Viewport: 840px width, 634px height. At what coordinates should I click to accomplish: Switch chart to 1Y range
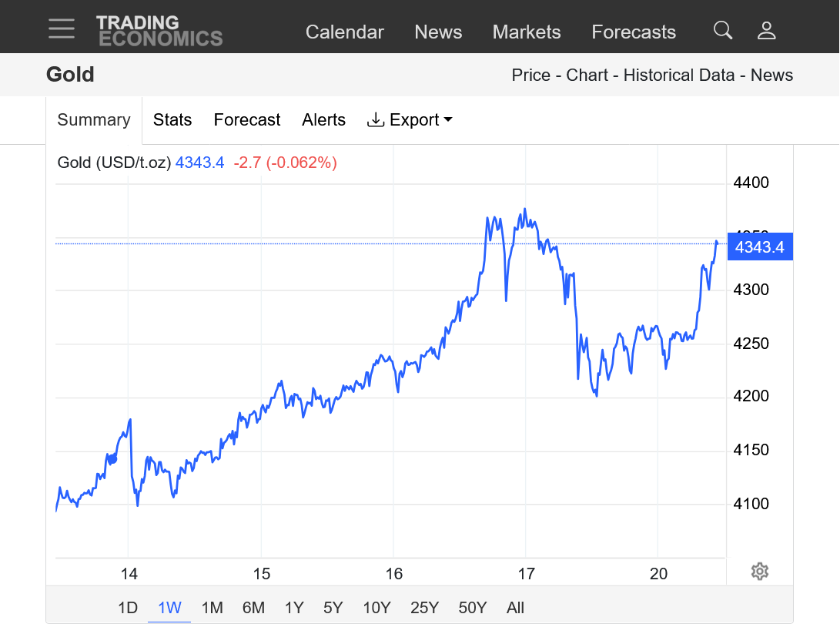tap(293, 608)
